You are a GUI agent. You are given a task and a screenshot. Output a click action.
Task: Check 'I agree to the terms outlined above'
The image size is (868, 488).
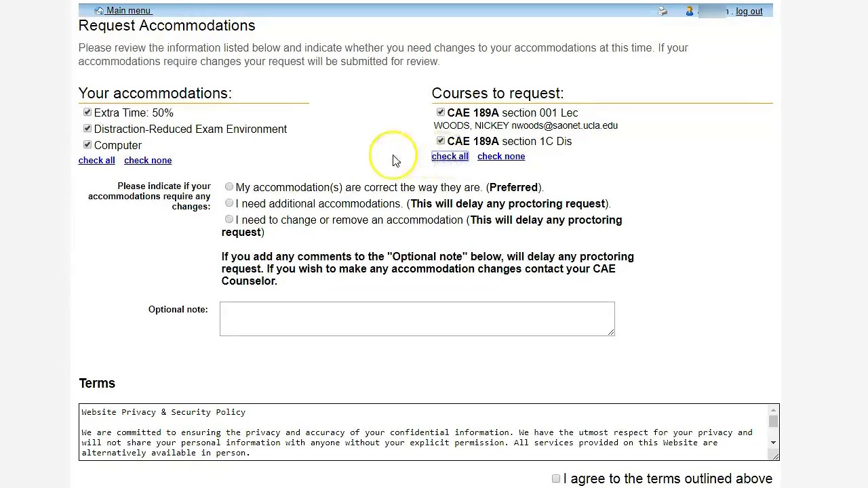(x=556, y=479)
